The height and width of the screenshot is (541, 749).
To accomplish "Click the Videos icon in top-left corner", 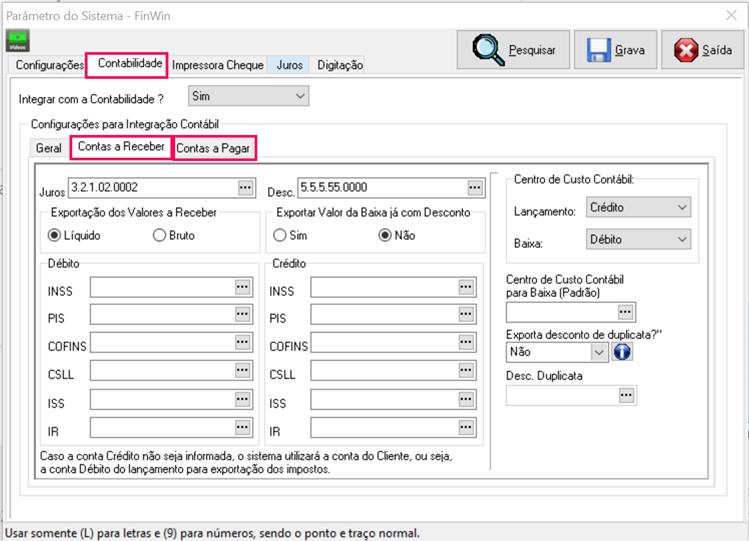I will [x=18, y=40].
